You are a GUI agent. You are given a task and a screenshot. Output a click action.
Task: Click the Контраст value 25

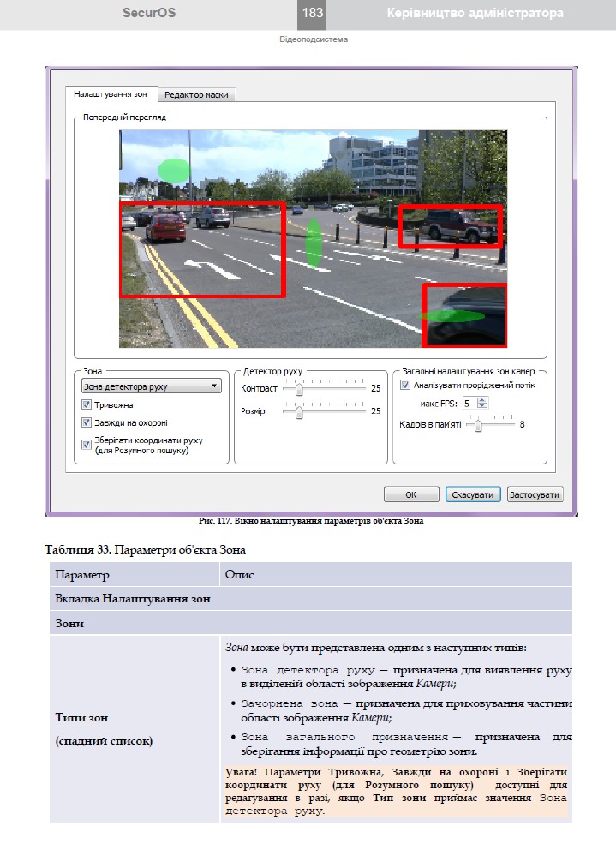tap(375, 388)
